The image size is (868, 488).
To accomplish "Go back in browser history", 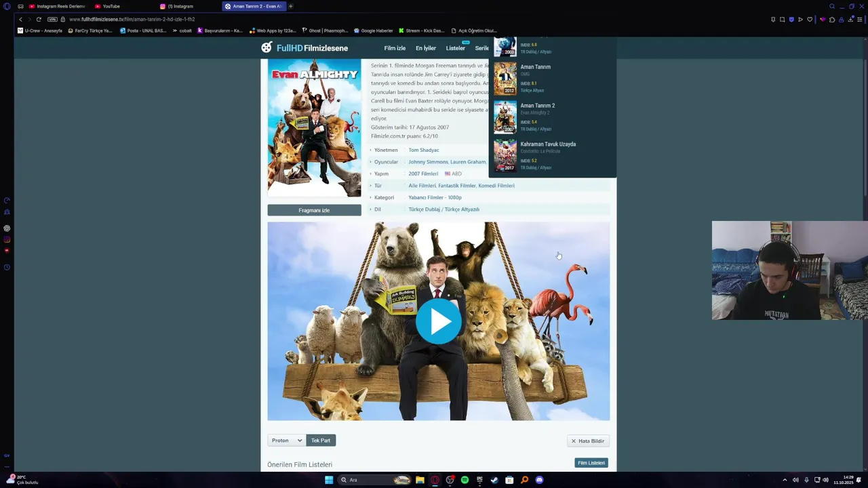I will coord(20,19).
